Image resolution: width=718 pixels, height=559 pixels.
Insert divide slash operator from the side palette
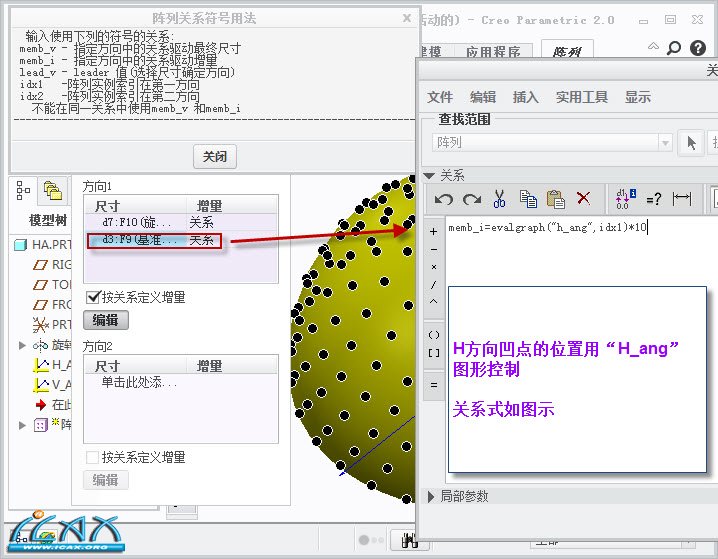[434, 284]
